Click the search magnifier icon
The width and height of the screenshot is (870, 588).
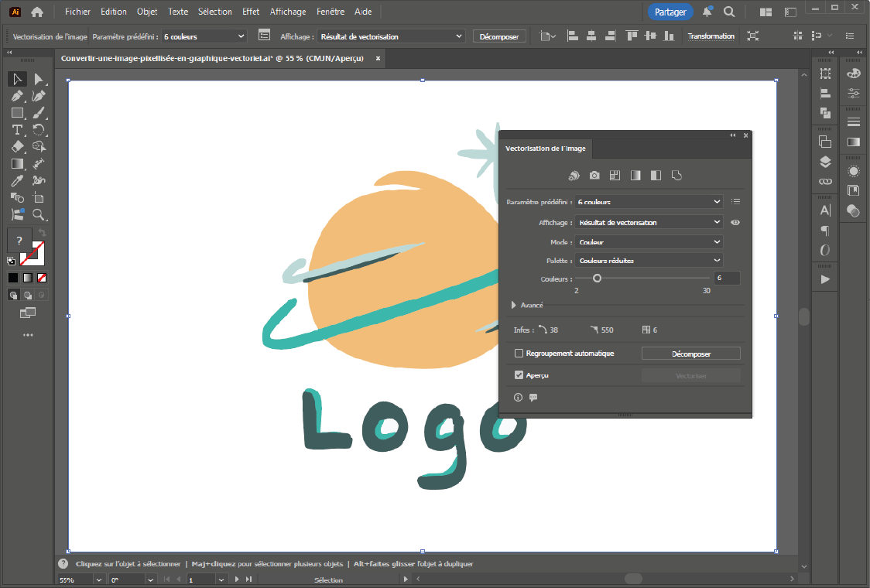[729, 12]
